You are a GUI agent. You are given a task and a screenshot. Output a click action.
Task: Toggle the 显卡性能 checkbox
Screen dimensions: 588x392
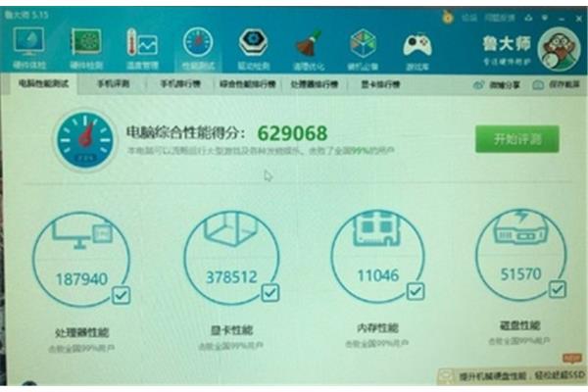tap(270, 293)
